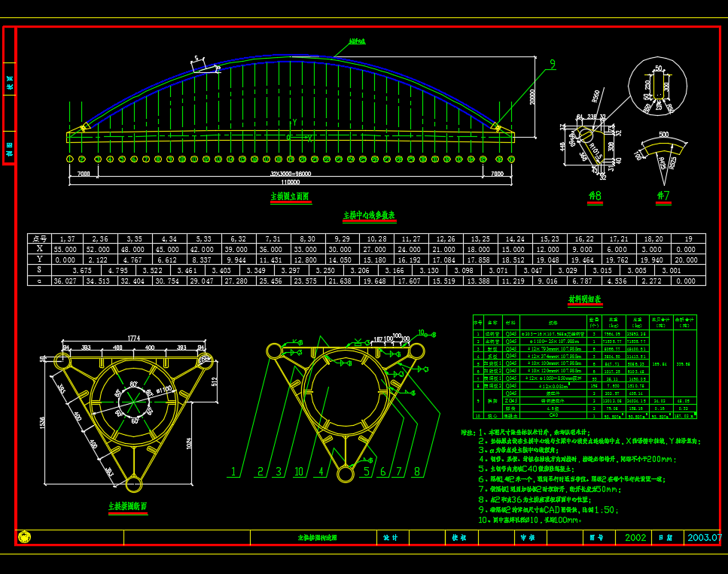Select the title "主拱圈立面图" under the arch elevation
This screenshot has height=574, width=728.
tap(290, 196)
